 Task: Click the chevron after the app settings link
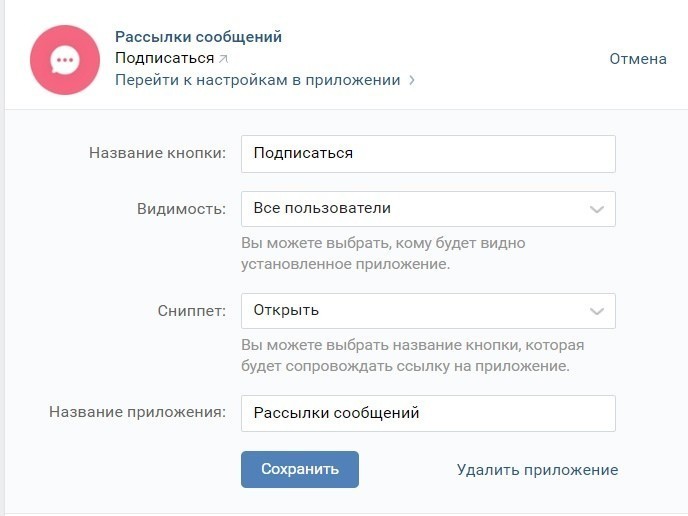(412, 80)
